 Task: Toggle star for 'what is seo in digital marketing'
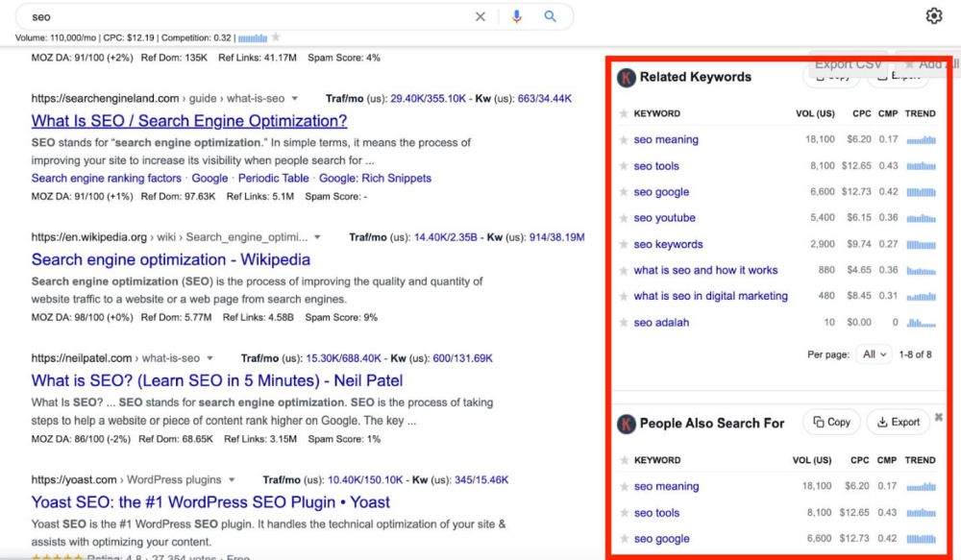click(x=624, y=296)
